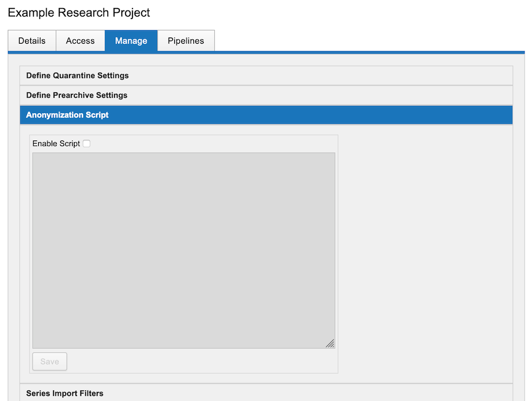Click the Example Research Project title
This screenshot has width=532, height=401.
pos(79,12)
